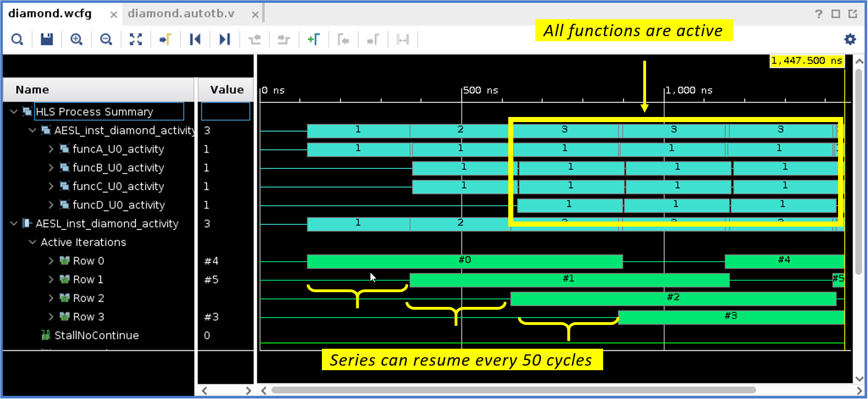Image resolution: width=868 pixels, height=399 pixels.
Task: Click the Search magnifier icon in toolbar
Action: 18,39
